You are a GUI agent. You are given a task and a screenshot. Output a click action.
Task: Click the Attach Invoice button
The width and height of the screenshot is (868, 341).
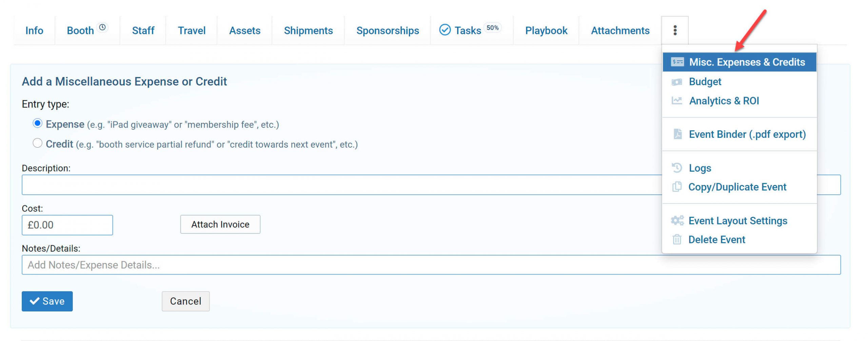(220, 225)
